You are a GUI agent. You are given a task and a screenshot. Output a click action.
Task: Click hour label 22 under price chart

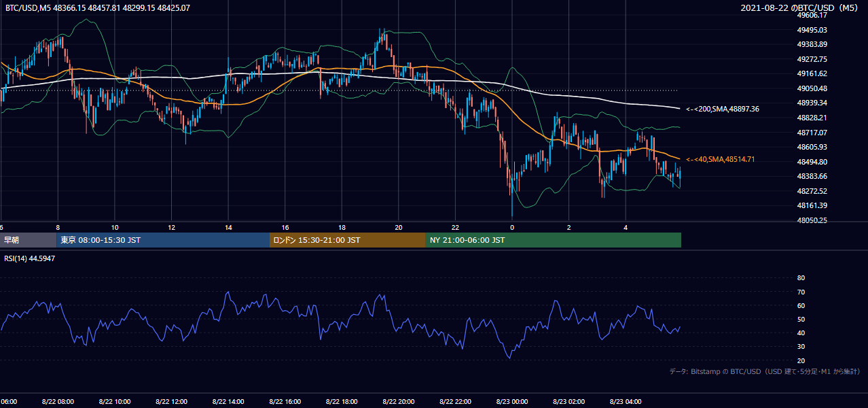click(x=456, y=227)
